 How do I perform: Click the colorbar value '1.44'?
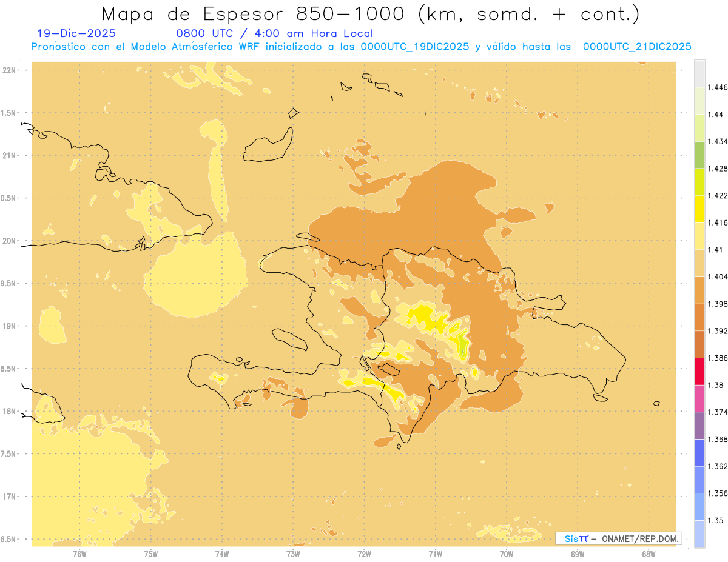click(x=715, y=115)
